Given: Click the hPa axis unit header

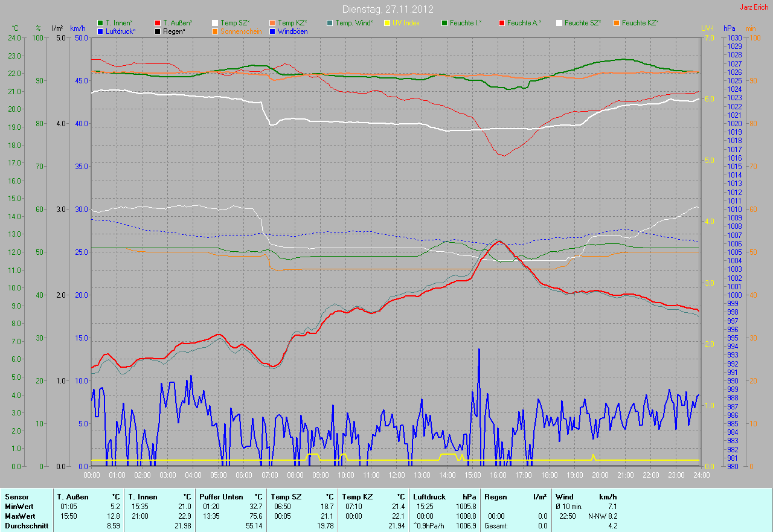Looking at the screenshot, I should click(730, 28).
